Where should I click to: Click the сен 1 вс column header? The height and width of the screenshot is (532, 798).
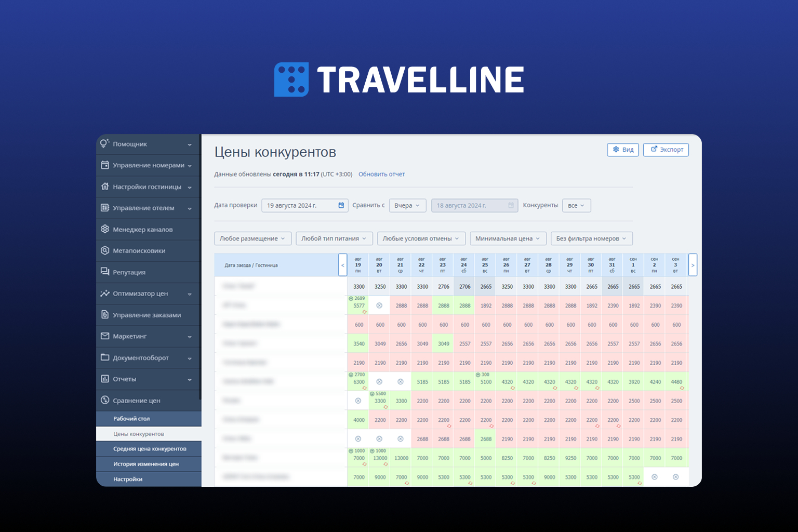633,265
